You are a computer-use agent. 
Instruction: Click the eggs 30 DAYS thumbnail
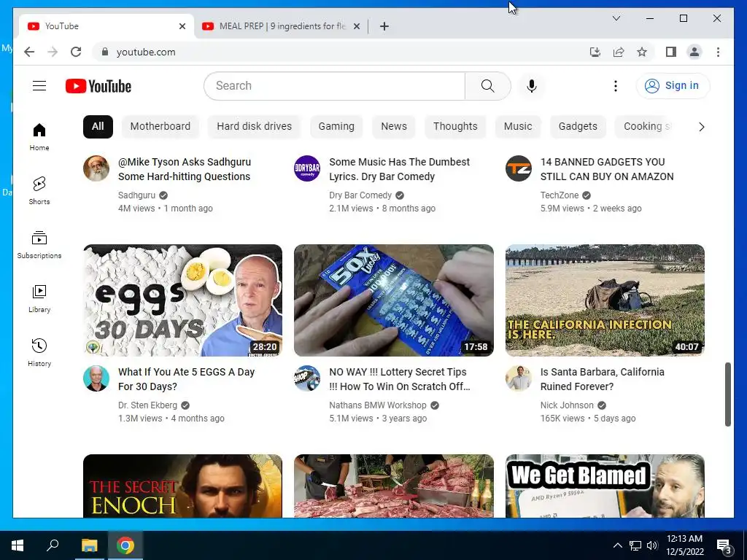click(x=182, y=300)
